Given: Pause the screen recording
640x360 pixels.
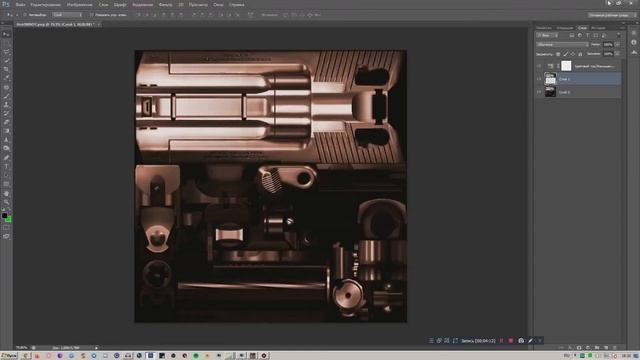Looking at the screenshot, I should 502,340.
